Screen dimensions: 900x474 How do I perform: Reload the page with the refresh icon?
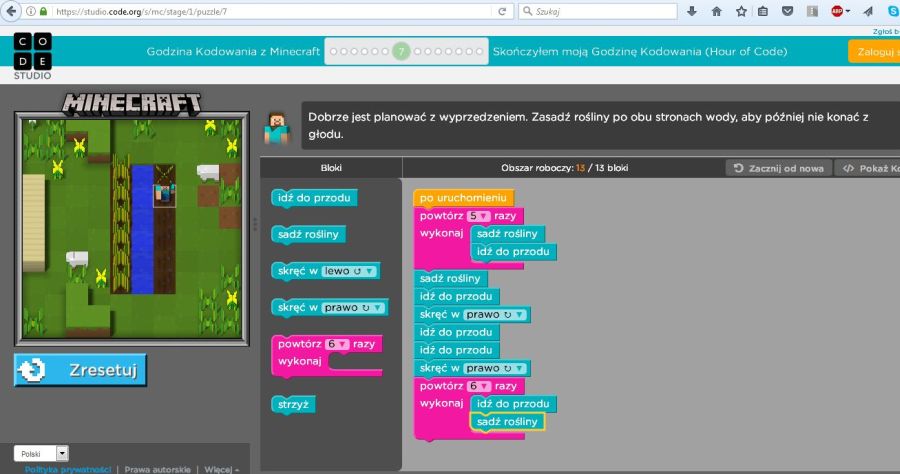point(502,12)
